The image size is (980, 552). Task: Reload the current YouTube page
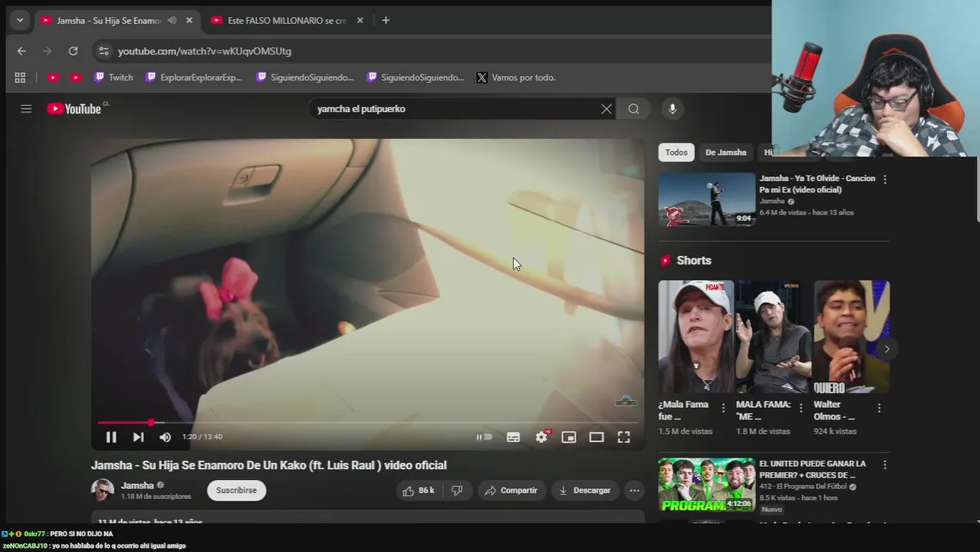point(73,51)
